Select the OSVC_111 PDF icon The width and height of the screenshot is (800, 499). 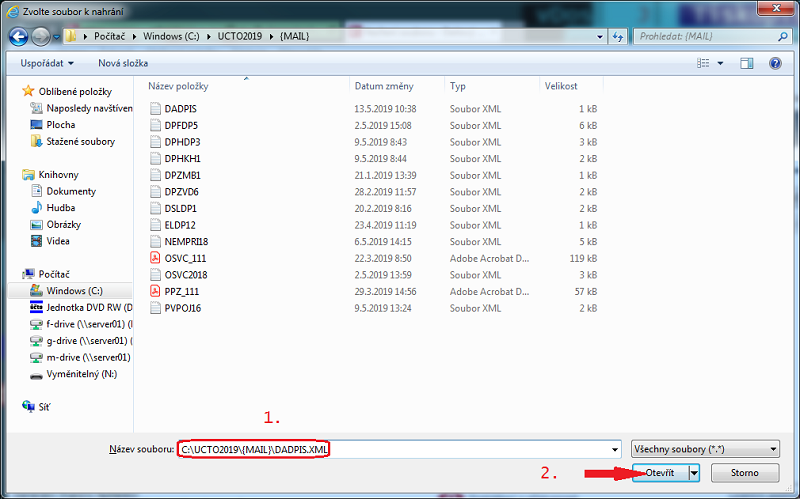click(x=155, y=258)
